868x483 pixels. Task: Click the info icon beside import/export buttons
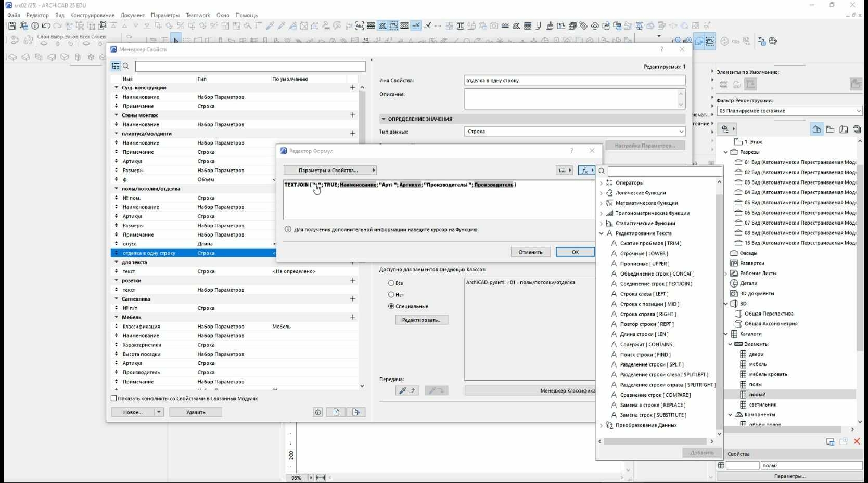pyautogui.click(x=318, y=412)
